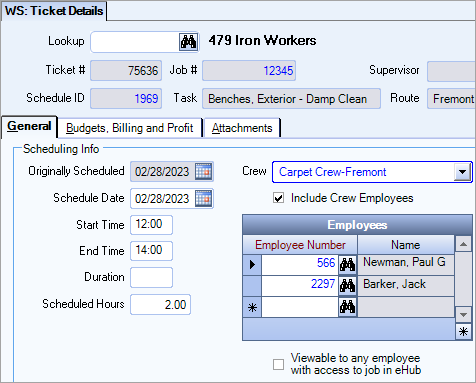Open the Attachments tab

242,128
